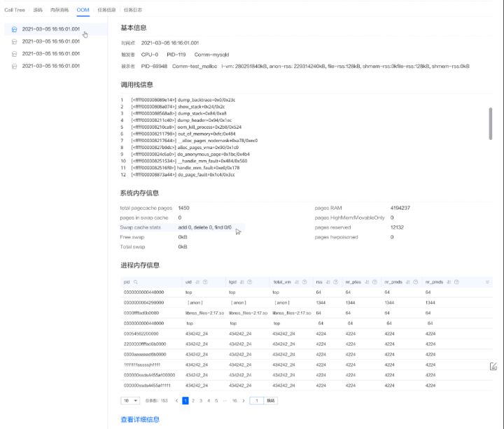The image size is (504, 429).
Task: Sort the nr_ptes column
Action: click(367, 282)
